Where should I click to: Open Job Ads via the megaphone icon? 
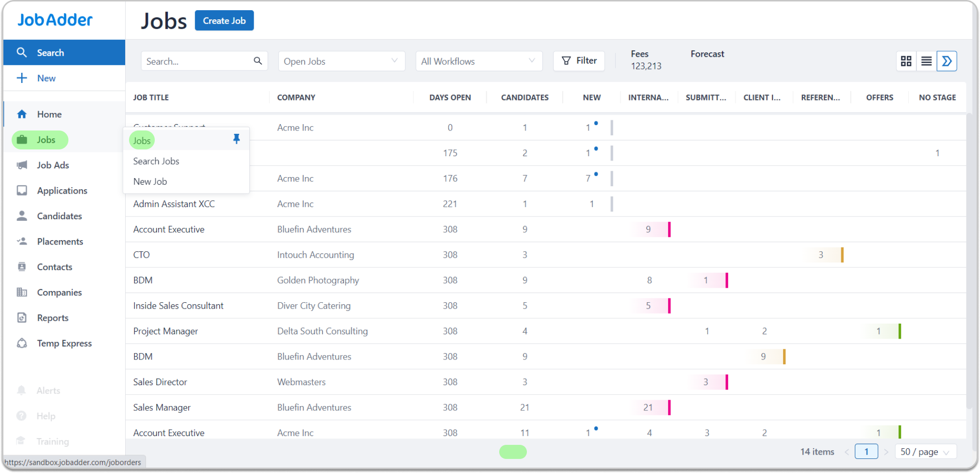[x=22, y=165]
